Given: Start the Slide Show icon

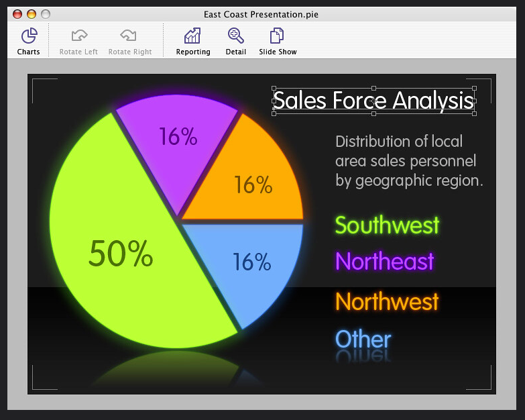Looking at the screenshot, I should (x=277, y=36).
